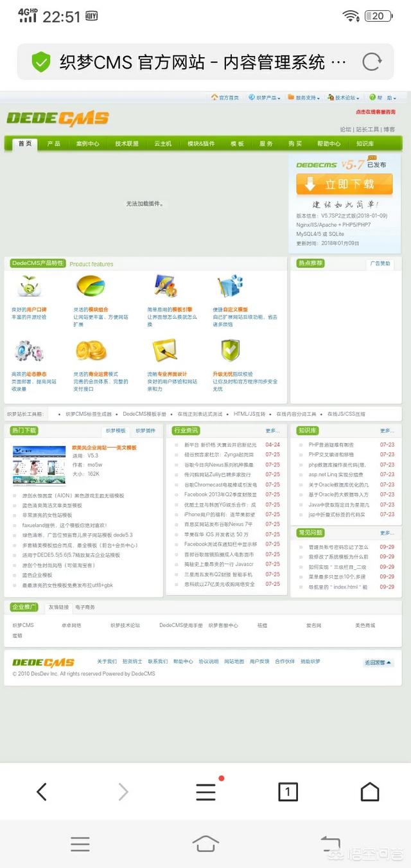Expand the 技术论坛 dropdown
The width and height of the screenshot is (411, 868).
point(344,98)
